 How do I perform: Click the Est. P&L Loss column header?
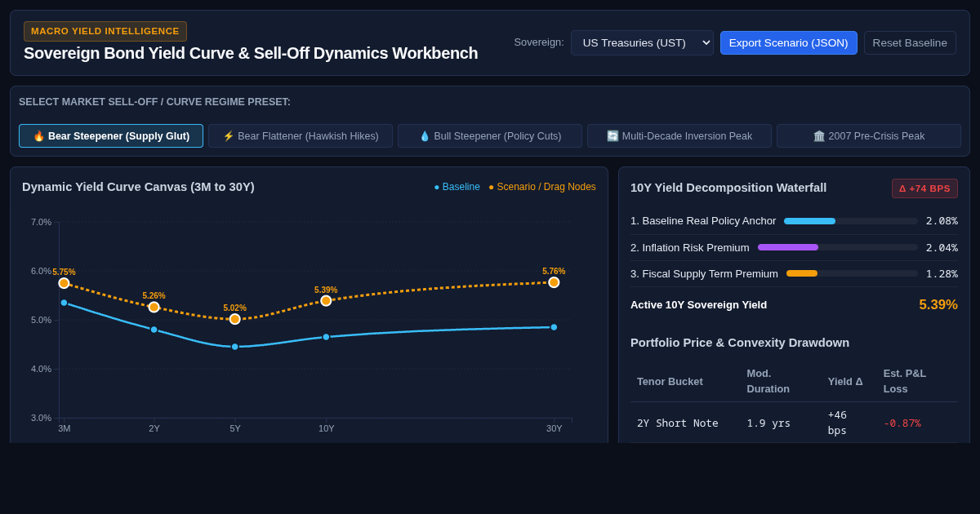905,381
